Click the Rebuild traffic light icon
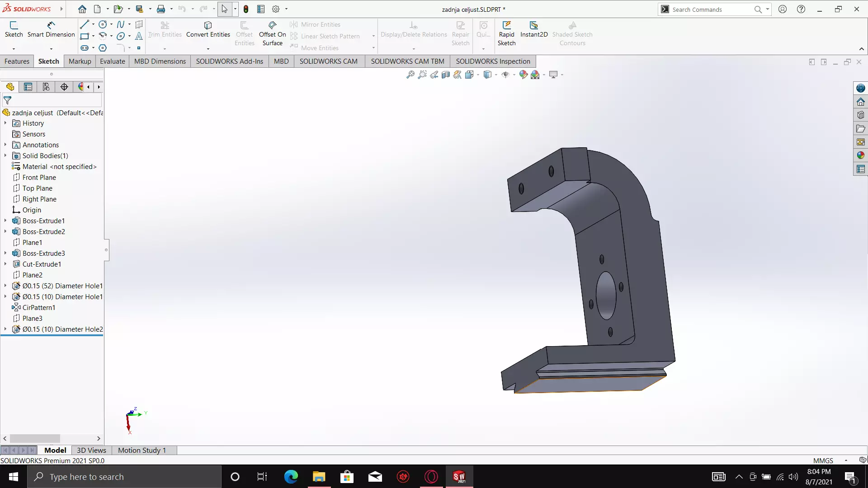Image resolution: width=868 pixels, height=488 pixels. [x=246, y=9]
